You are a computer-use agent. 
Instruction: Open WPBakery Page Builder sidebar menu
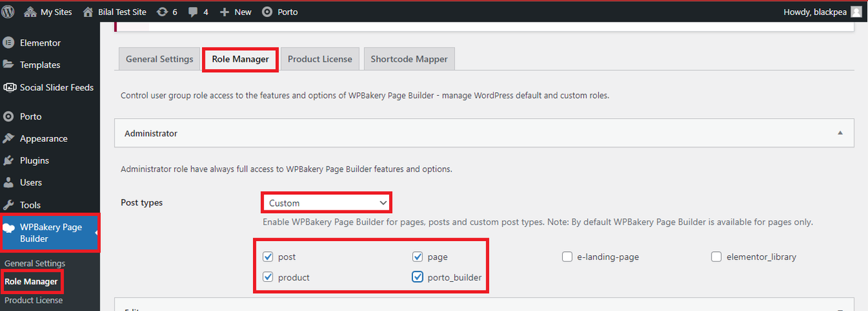pos(50,233)
